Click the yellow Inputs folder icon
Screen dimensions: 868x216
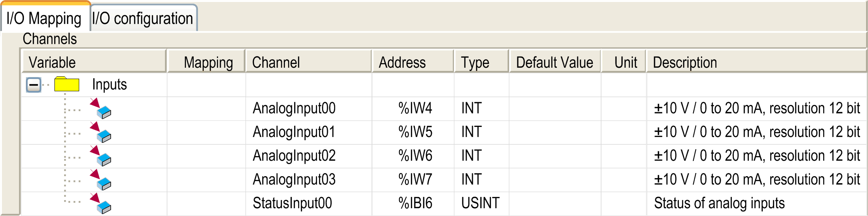[67, 84]
